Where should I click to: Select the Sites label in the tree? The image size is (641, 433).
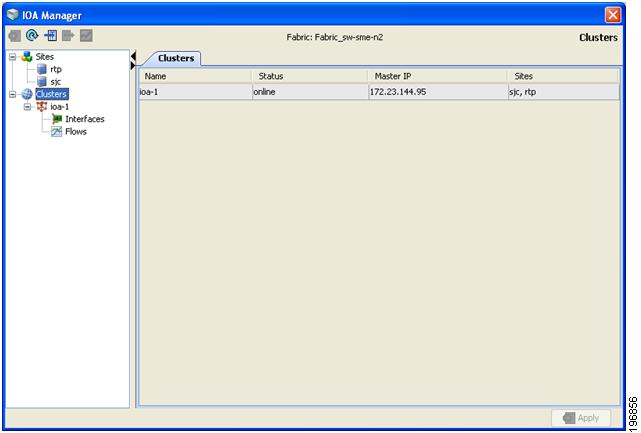45,56
